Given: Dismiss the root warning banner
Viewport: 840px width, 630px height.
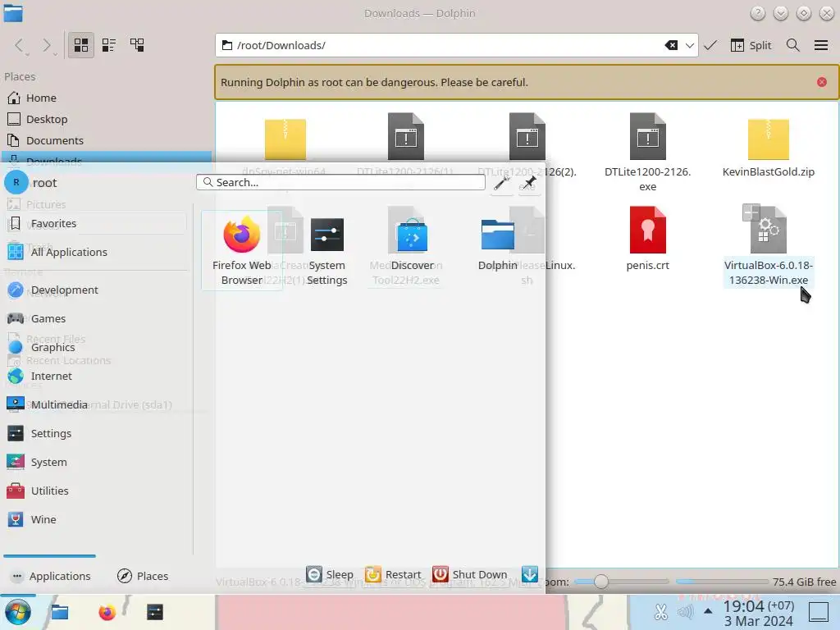Looking at the screenshot, I should click(822, 82).
